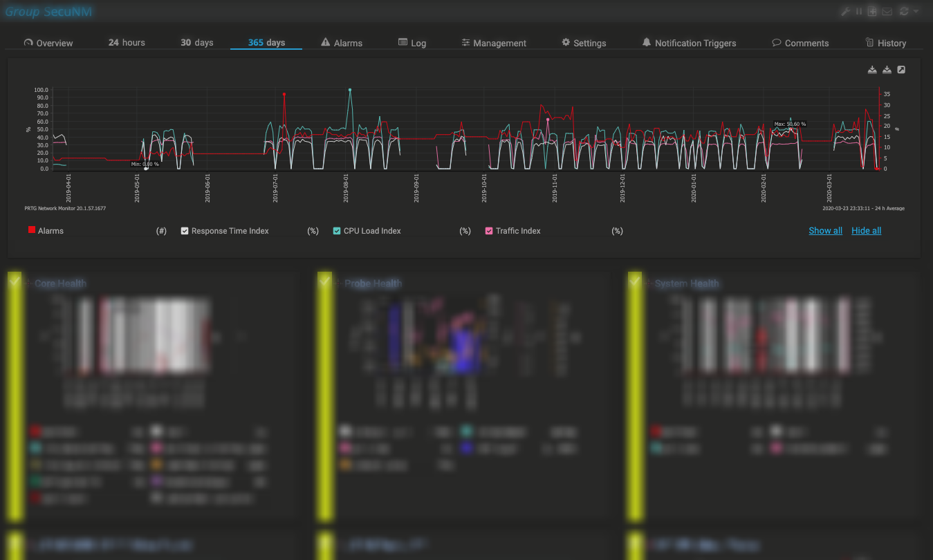Click the envelope icon in the header
The width and height of the screenshot is (933, 560).
click(887, 11)
